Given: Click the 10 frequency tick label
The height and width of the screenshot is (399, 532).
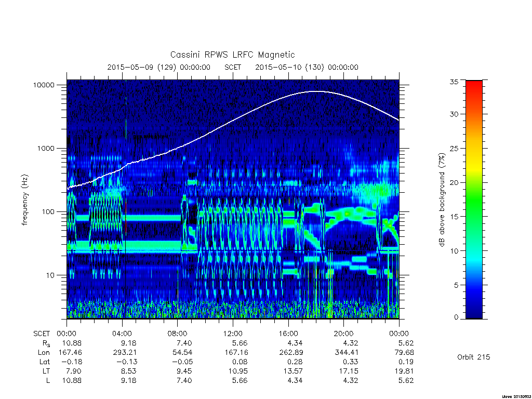Looking at the screenshot, I should (x=50, y=275).
